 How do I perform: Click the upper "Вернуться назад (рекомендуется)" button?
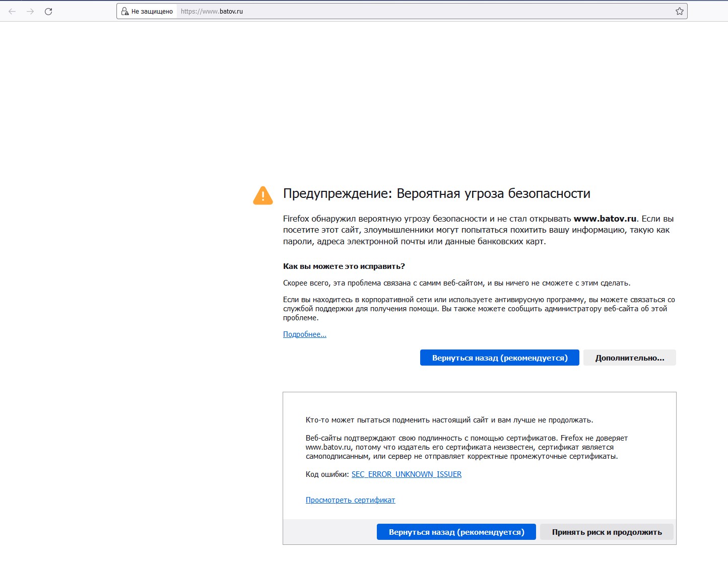(x=500, y=358)
